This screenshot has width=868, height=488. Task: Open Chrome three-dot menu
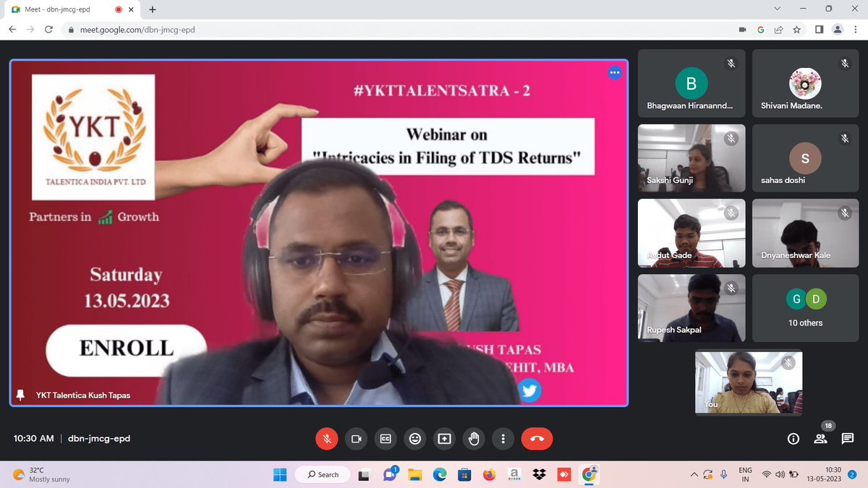click(855, 30)
